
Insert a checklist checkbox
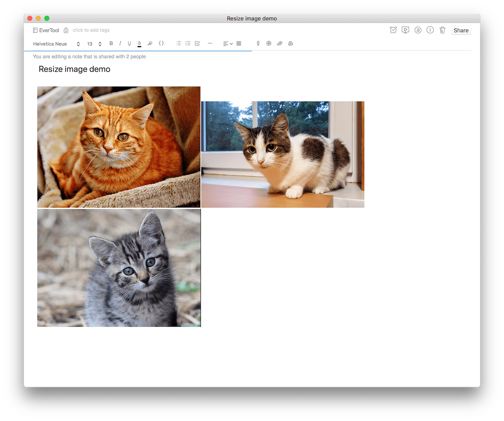click(197, 43)
